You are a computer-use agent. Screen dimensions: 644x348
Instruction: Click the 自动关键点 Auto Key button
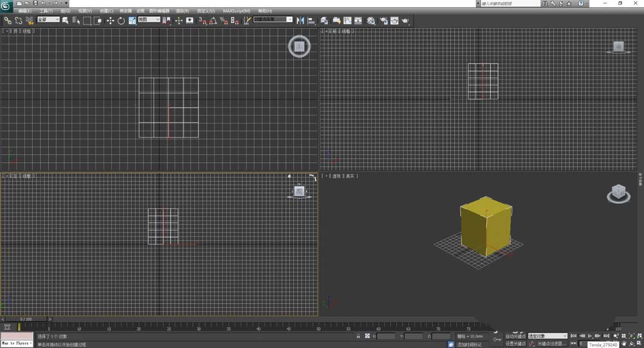click(516, 336)
